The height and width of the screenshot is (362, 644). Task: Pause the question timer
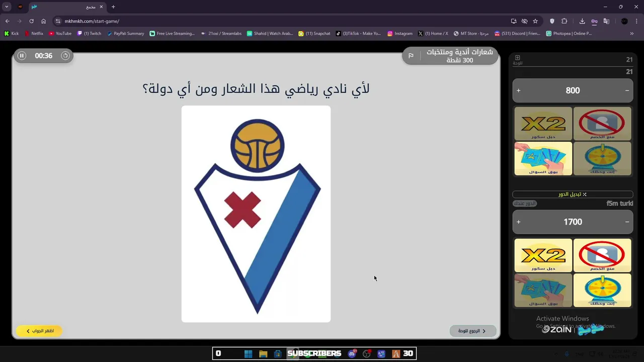click(x=22, y=56)
